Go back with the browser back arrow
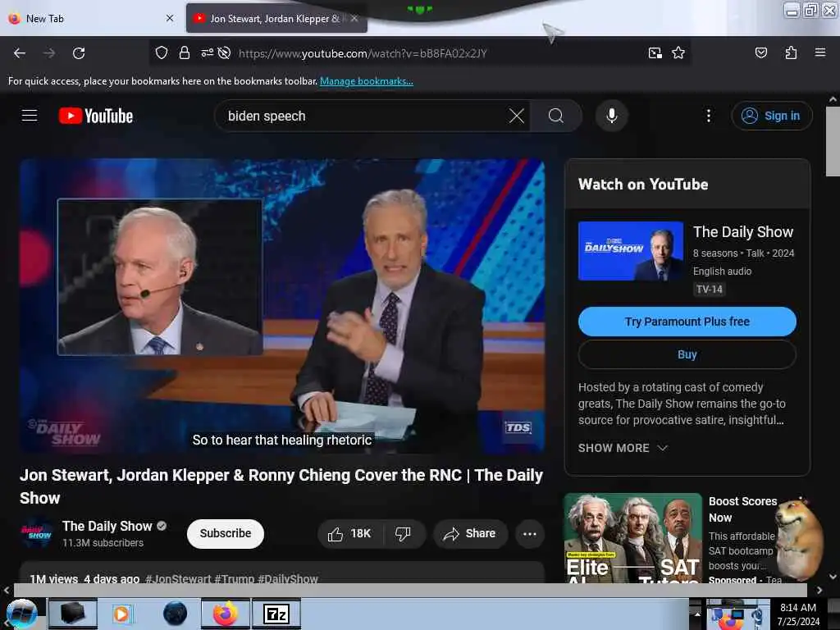Image resolution: width=840 pixels, height=630 pixels. click(x=20, y=53)
